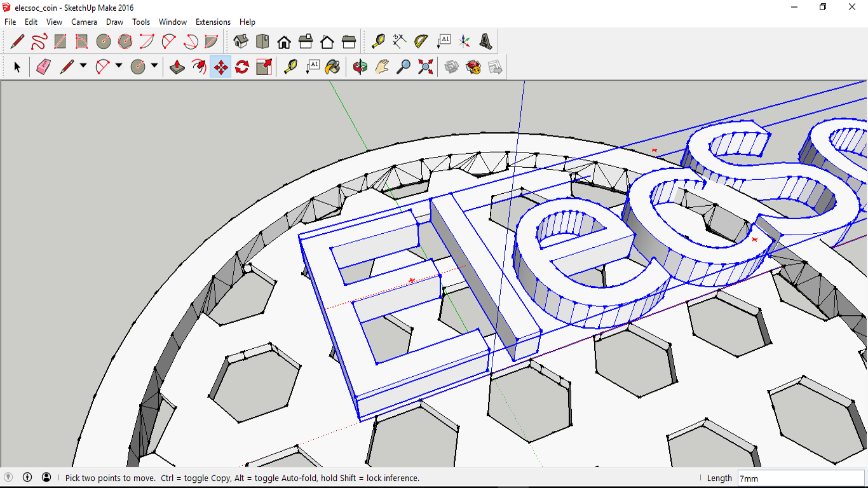The image size is (868, 488).
Task: Select the Line tool in second toolbar
Action: [x=67, y=67]
